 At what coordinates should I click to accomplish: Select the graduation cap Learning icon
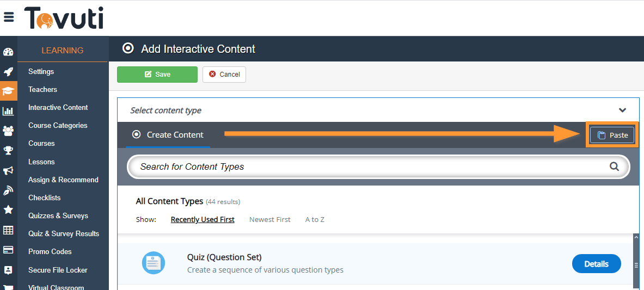coord(8,91)
